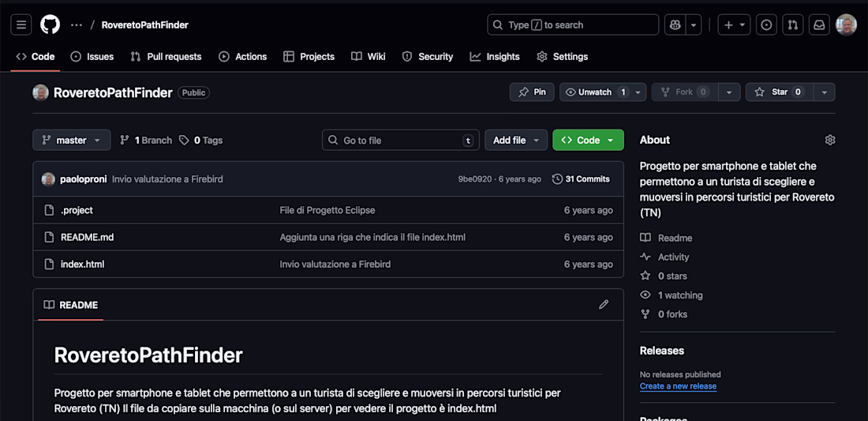Open the GitHub homepage logo
This screenshot has width=868, height=421.
pos(51,24)
